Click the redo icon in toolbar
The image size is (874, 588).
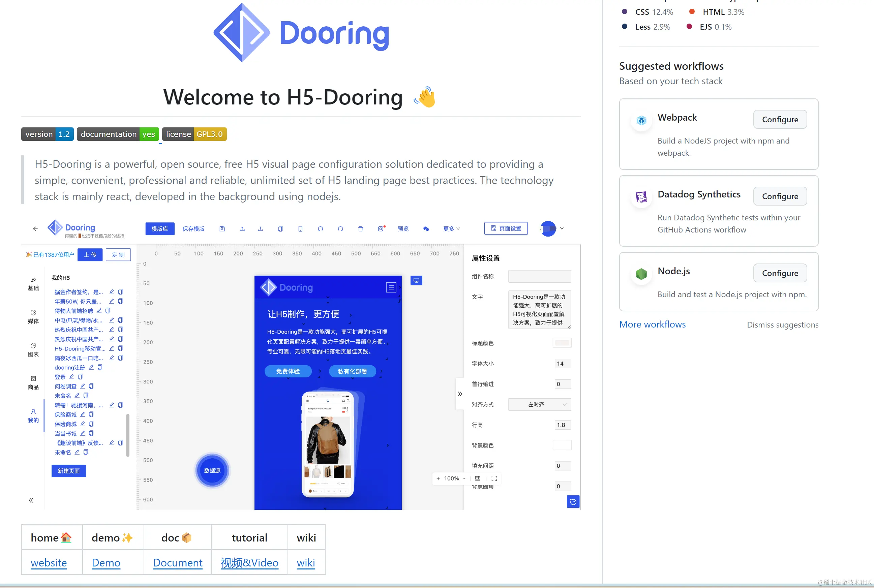[340, 229]
